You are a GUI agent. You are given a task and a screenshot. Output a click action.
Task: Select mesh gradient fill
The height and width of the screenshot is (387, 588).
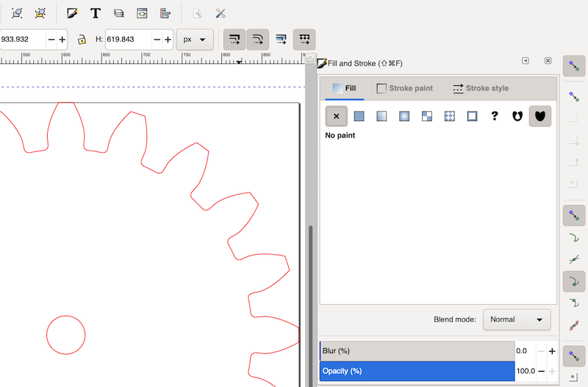tap(427, 116)
